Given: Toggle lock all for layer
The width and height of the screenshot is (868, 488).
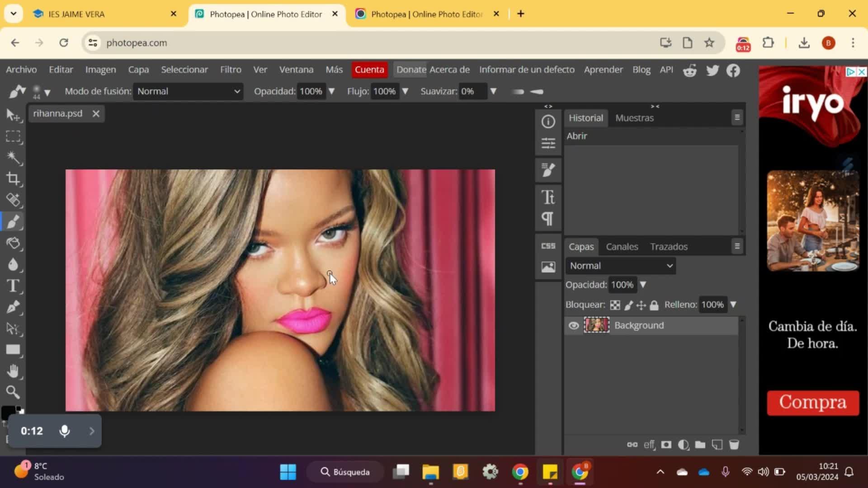Looking at the screenshot, I should pyautogui.click(x=654, y=305).
